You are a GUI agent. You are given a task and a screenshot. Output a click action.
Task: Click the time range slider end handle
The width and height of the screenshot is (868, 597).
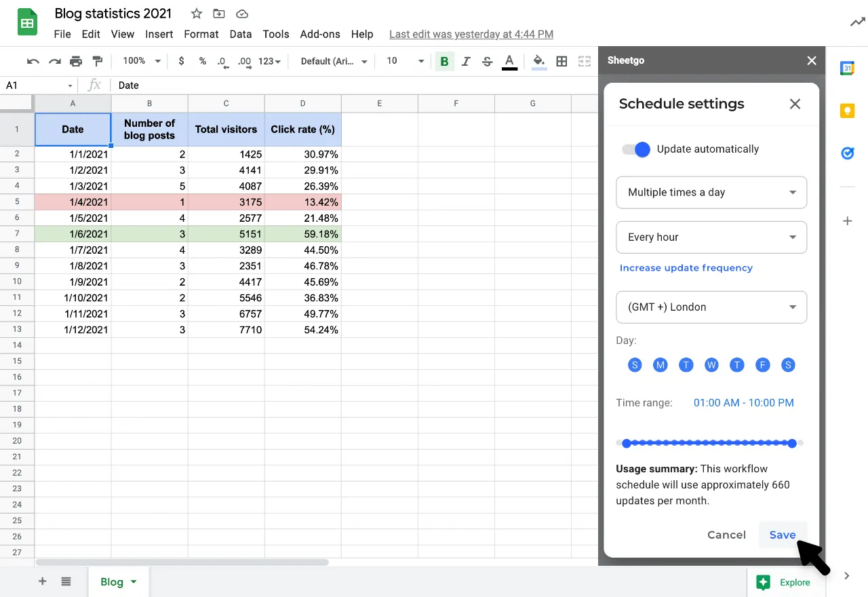pyautogui.click(x=792, y=443)
